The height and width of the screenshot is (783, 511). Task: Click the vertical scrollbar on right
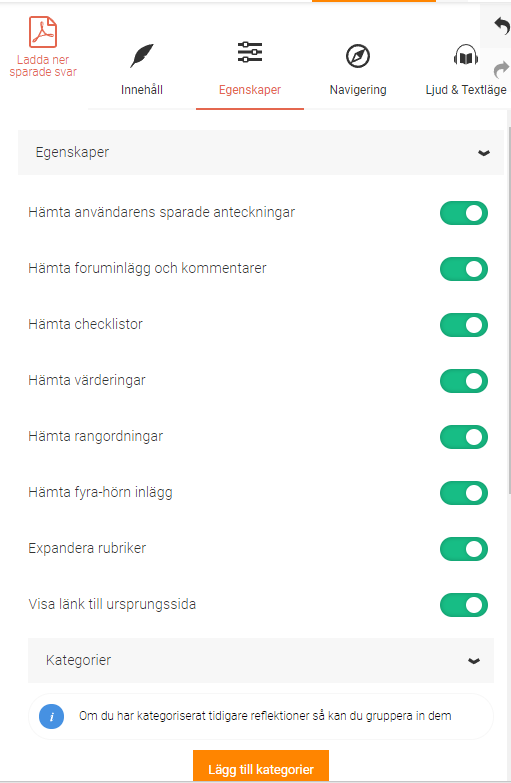509,310
